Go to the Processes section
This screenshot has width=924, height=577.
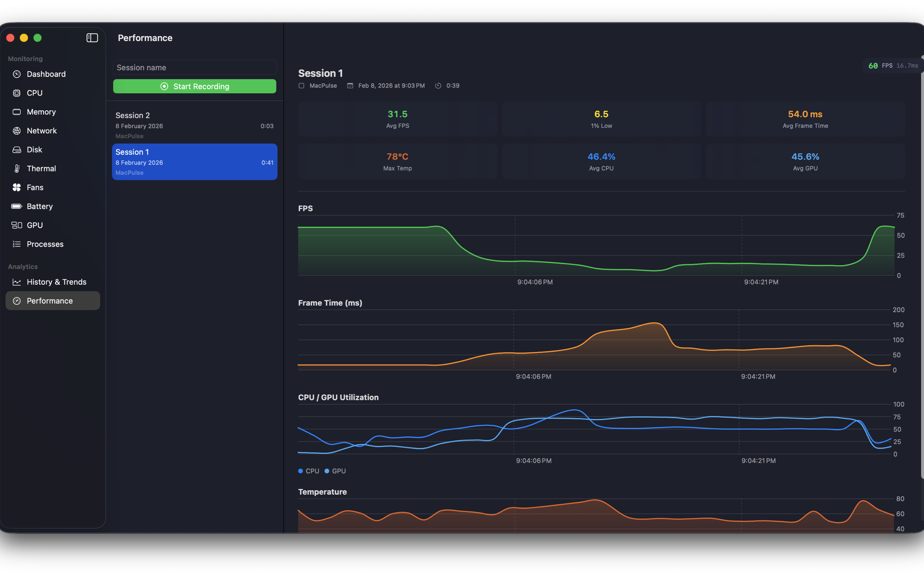(45, 244)
